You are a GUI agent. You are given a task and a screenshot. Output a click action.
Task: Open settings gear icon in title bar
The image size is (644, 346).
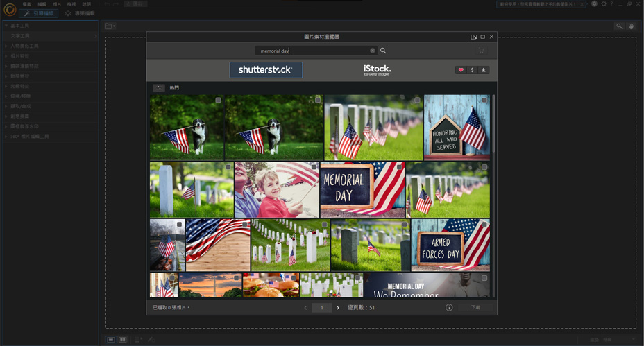[x=604, y=3]
